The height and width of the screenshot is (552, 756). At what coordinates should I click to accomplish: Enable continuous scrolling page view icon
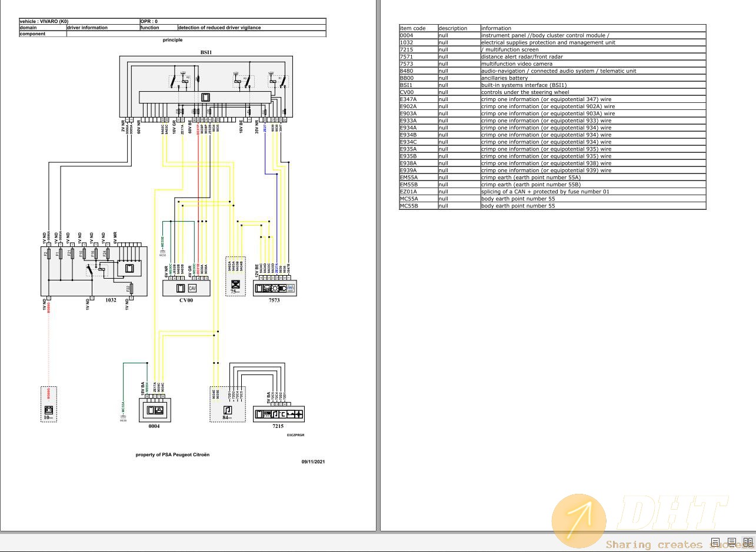[731, 542]
